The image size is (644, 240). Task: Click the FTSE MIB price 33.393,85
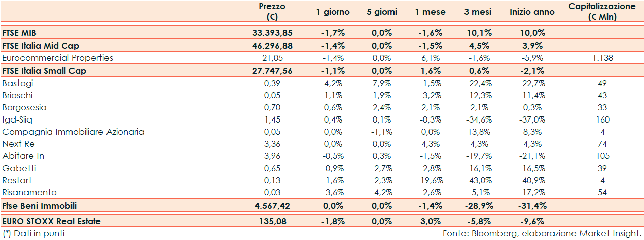tap(272, 33)
